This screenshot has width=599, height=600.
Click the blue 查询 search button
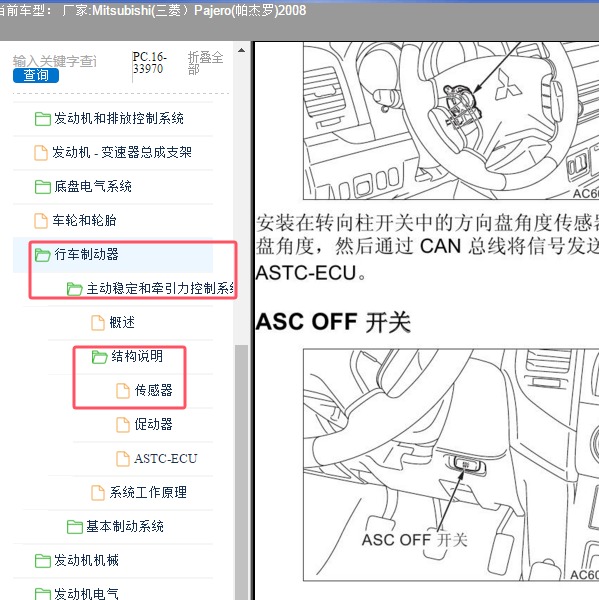pos(36,75)
